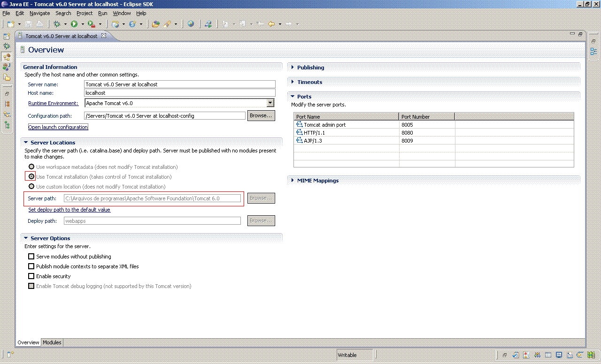Click Browse button next to Configuration path

click(261, 115)
